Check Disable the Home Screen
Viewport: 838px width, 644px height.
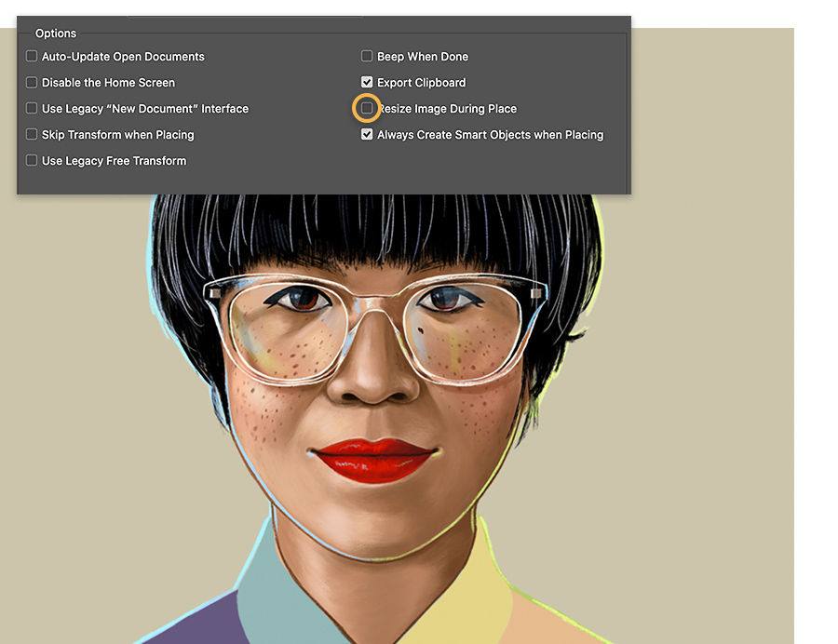click(x=30, y=82)
